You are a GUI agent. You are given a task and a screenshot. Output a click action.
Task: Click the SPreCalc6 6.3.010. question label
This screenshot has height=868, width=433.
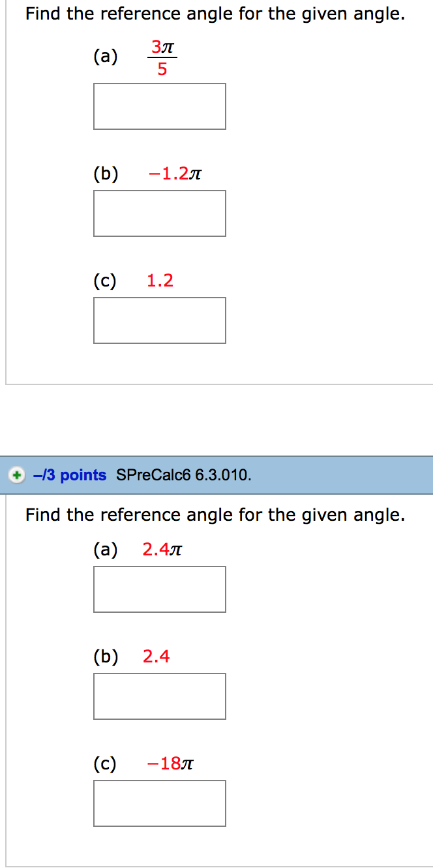183,475
